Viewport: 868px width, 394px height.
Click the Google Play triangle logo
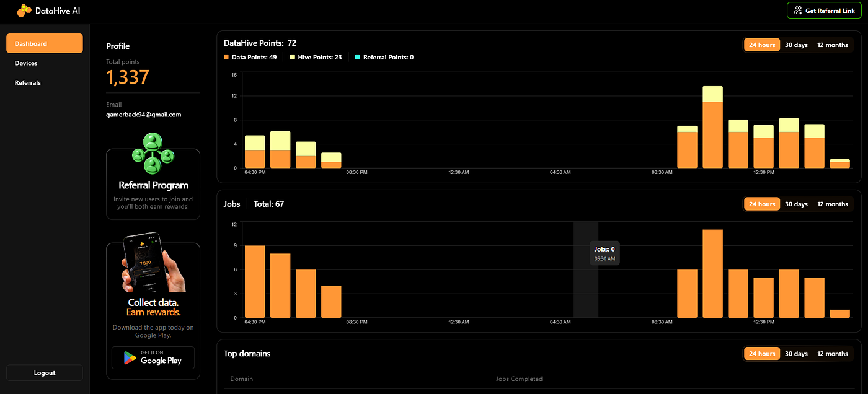(130, 357)
